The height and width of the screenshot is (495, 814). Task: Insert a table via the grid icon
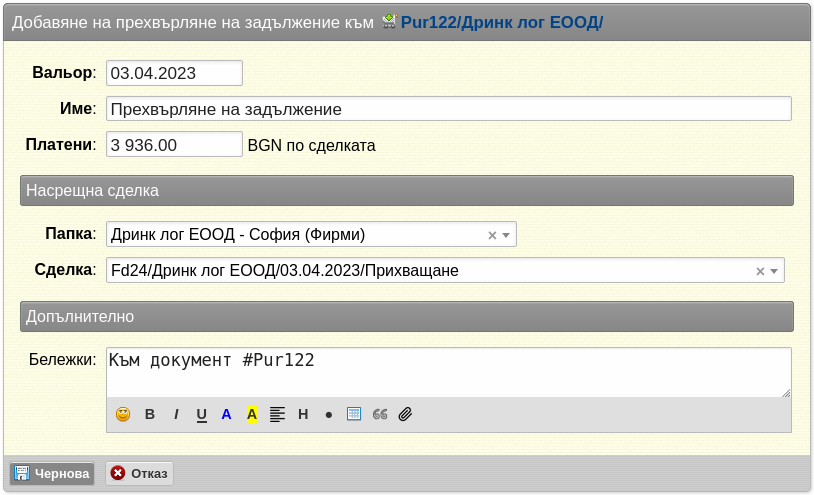click(354, 414)
